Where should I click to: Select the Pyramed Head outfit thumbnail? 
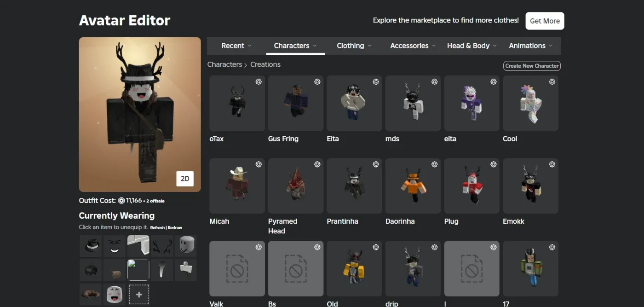click(x=296, y=186)
